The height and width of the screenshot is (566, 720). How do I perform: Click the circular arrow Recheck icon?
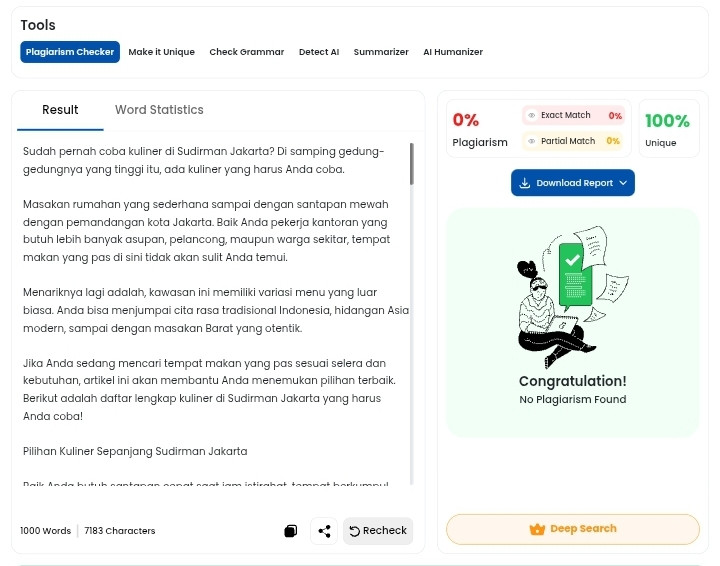point(354,531)
